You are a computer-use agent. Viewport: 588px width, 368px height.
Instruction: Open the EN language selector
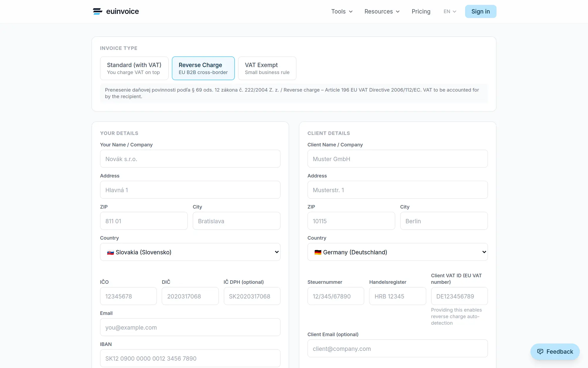click(450, 11)
